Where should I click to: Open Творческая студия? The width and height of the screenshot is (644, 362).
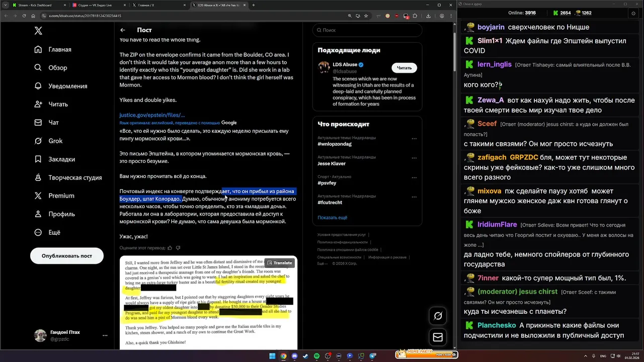[68, 177]
